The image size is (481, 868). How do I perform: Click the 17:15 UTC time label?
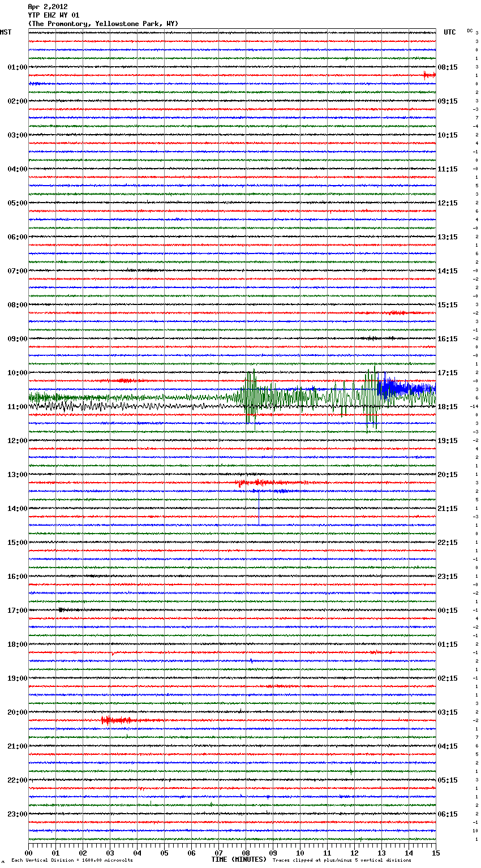point(448,373)
